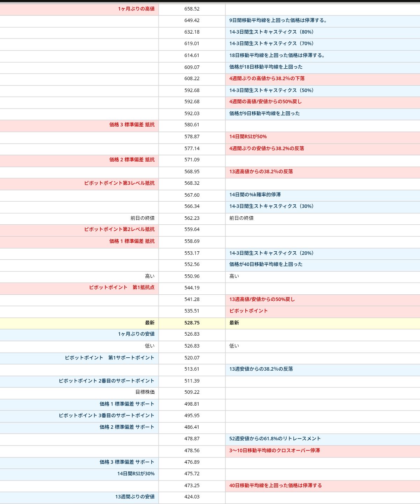Screen dimensions: 420x504
Task: Click the text 価格が40日移動平均線を上回った
Action: pyautogui.click(x=266, y=264)
